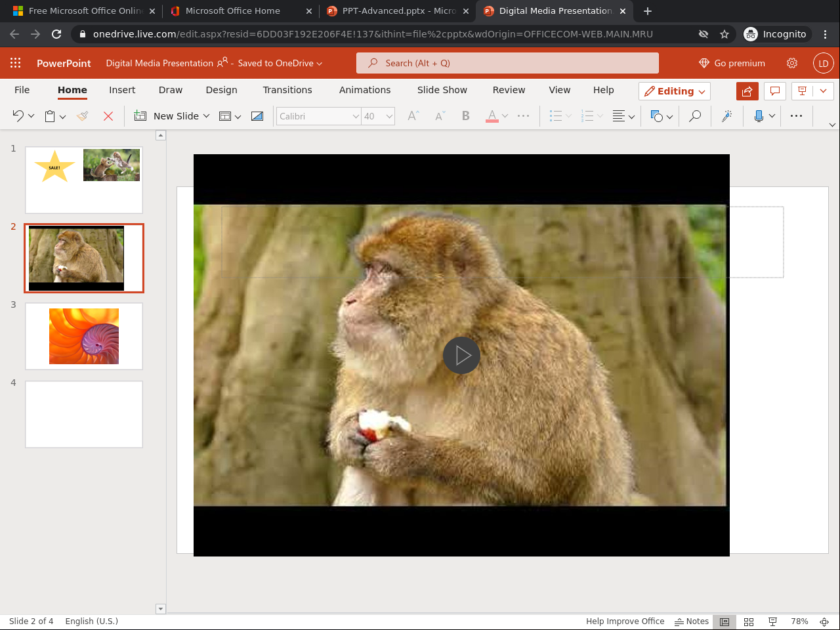Click Fit to window icon in status bar
The height and width of the screenshot is (630, 840).
(x=824, y=621)
